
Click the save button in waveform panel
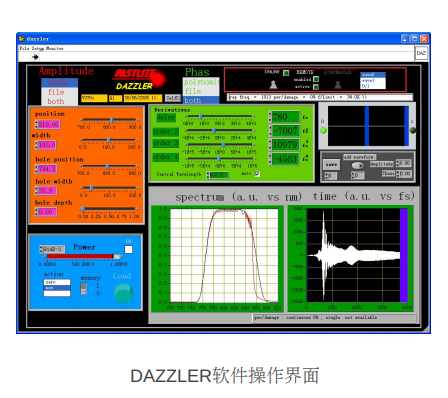[x=331, y=165]
